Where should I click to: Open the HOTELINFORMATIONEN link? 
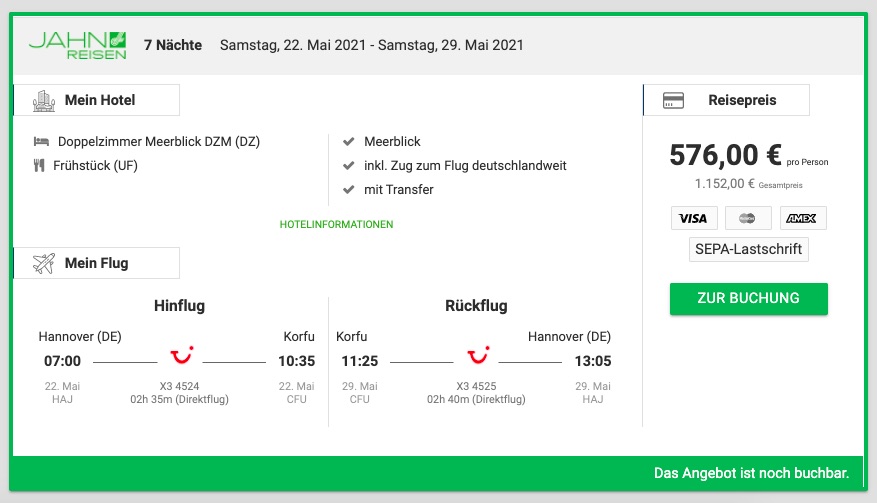[x=337, y=224]
